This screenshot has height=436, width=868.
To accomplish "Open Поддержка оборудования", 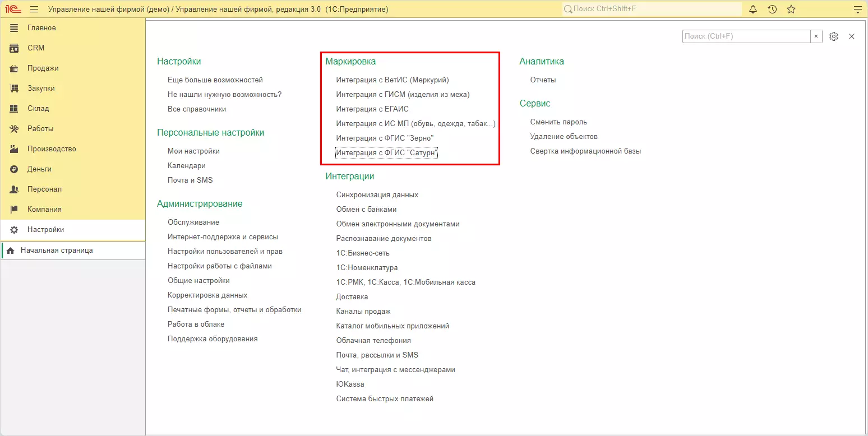I will click(213, 339).
